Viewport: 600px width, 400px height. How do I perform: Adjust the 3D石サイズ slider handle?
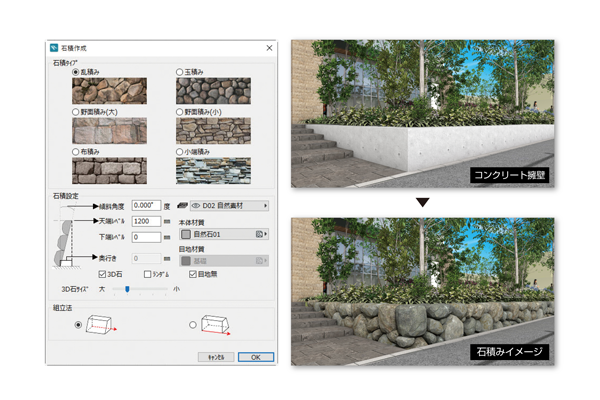(126, 289)
